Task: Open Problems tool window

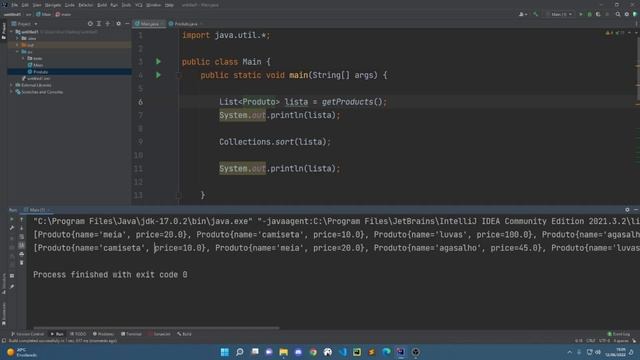Action: [103, 334]
